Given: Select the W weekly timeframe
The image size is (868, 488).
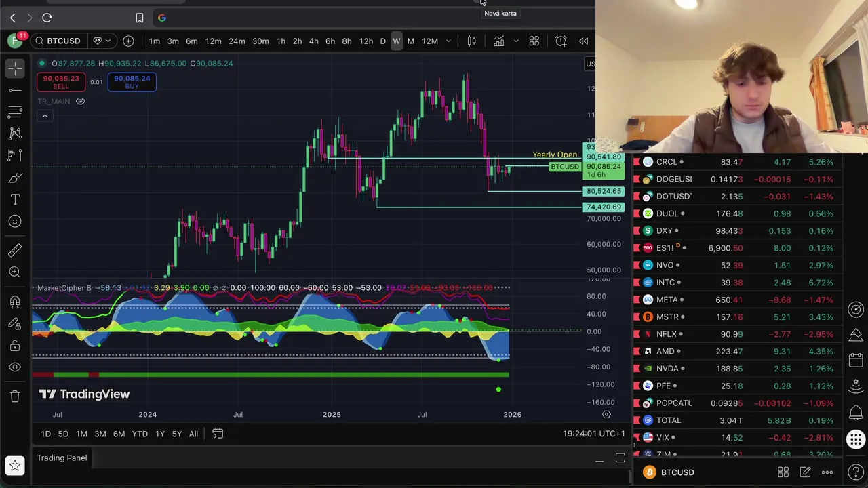Looking at the screenshot, I should tap(397, 41).
